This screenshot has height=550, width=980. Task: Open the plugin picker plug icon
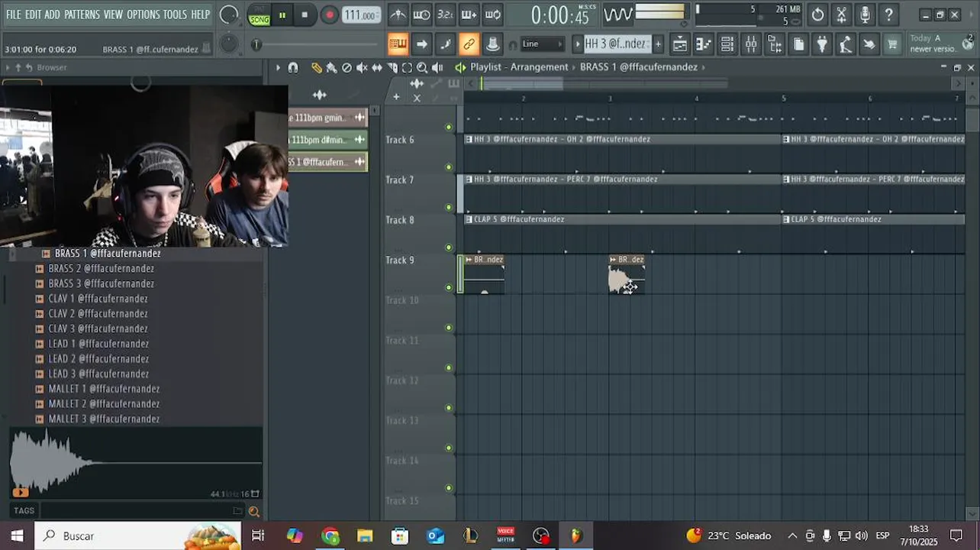[822, 44]
